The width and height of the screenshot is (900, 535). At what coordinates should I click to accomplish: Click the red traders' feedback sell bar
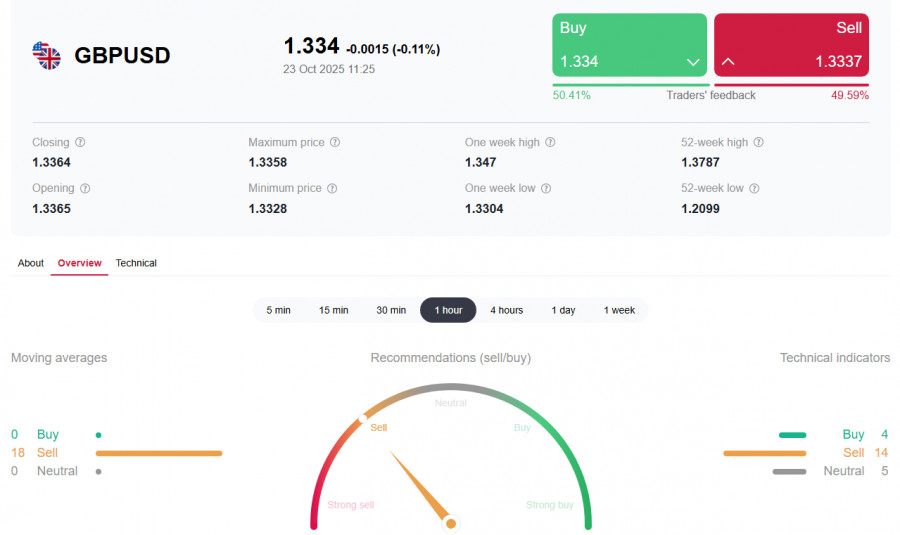click(x=792, y=85)
